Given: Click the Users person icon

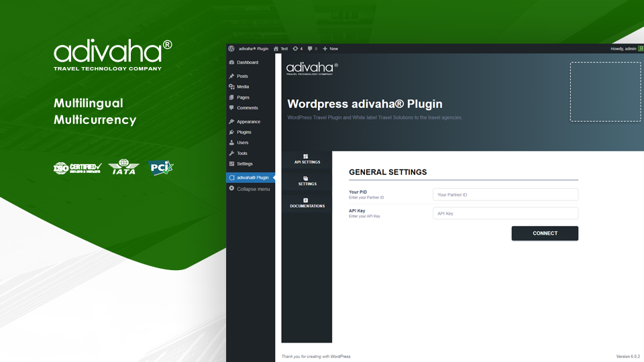Looking at the screenshot, I should point(231,142).
